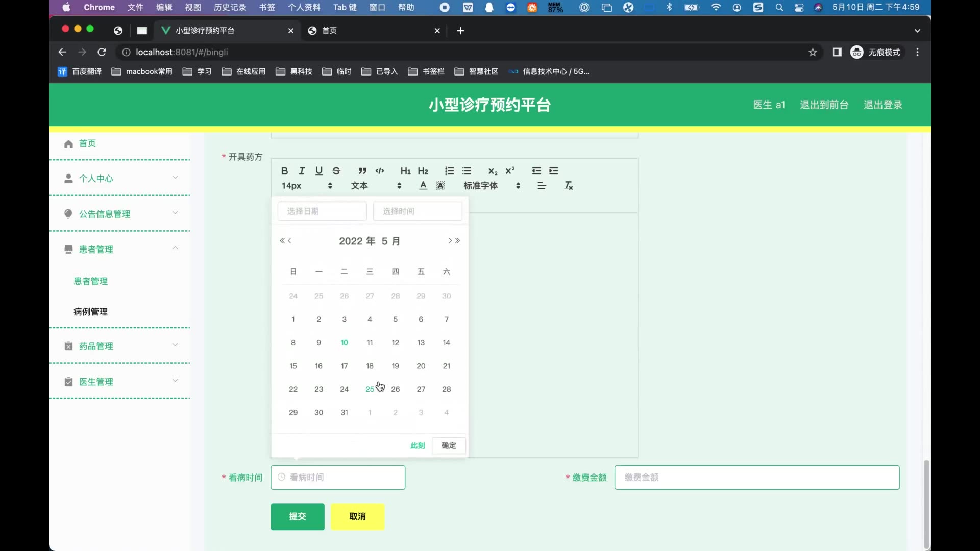This screenshot has width=980, height=551.
Task: Open the text color picker
Action: [x=423, y=186]
